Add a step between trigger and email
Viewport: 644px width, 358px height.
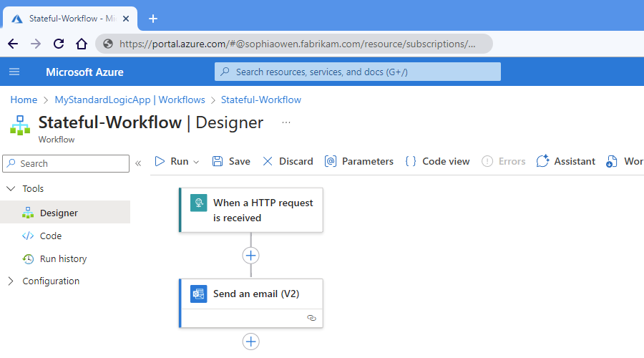[250, 256]
